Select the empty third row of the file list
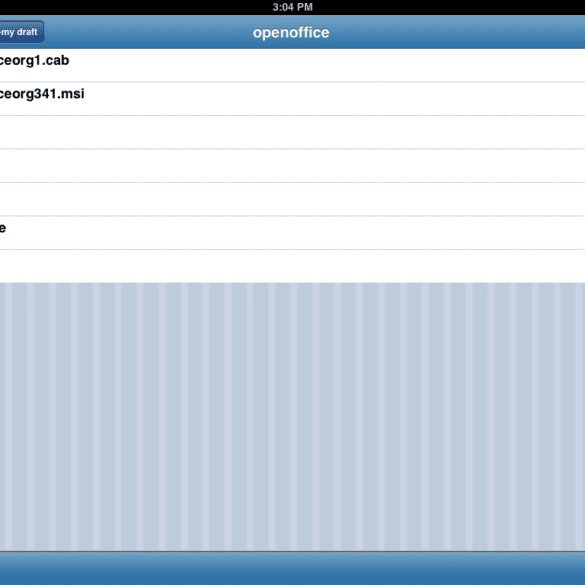The width and height of the screenshot is (585, 585). pos(292,132)
